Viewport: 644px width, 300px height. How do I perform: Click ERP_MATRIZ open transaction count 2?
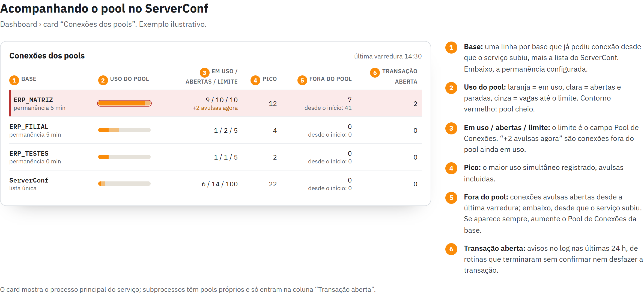(x=415, y=104)
